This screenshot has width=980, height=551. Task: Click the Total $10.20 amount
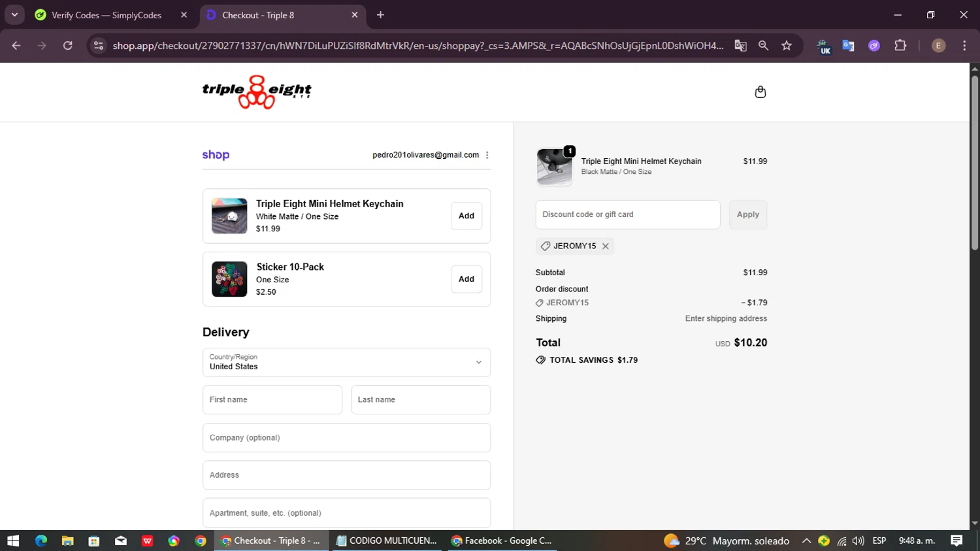(751, 342)
